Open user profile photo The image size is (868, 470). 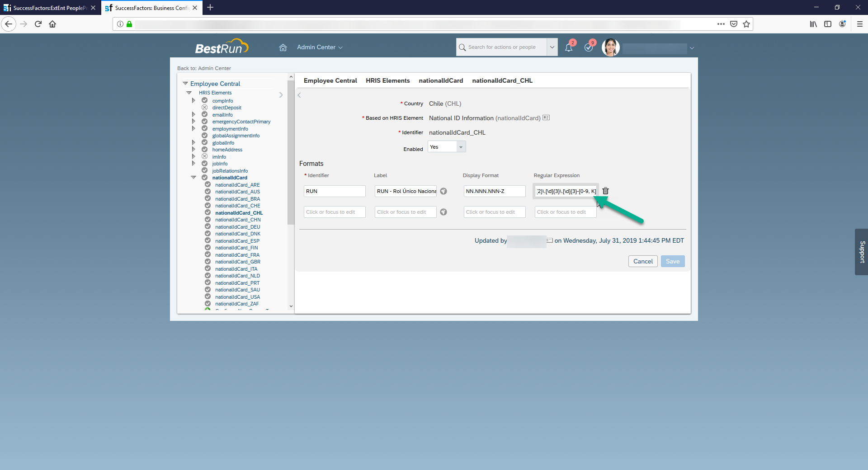coord(610,47)
